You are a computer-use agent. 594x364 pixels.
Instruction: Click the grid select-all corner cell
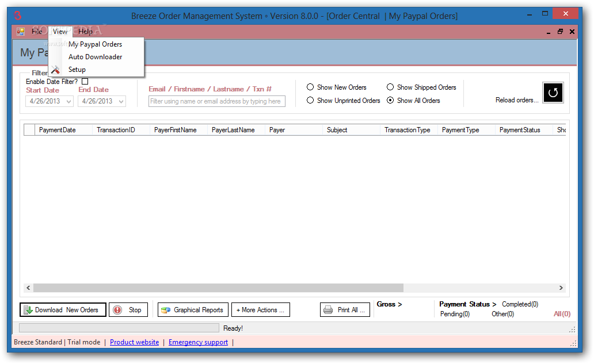(x=29, y=130)
